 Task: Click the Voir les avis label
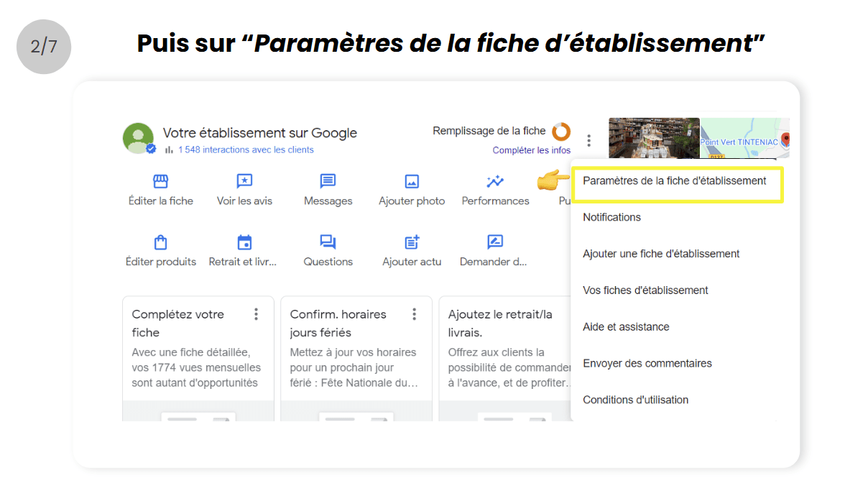point(244,201)
